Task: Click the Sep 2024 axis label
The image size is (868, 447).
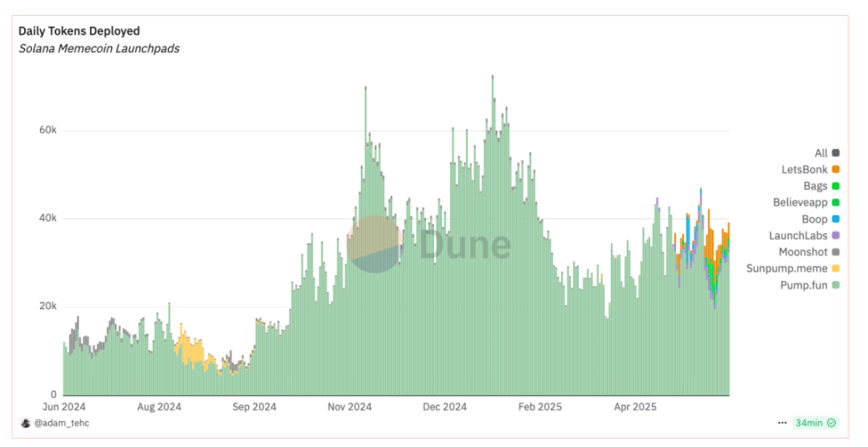Action: pos(255,407)
